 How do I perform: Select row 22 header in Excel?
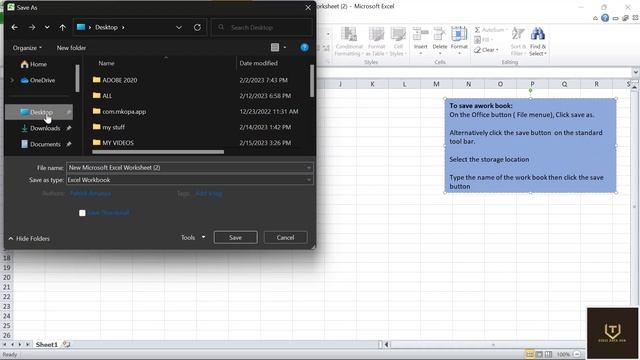(x=7, y=297)
